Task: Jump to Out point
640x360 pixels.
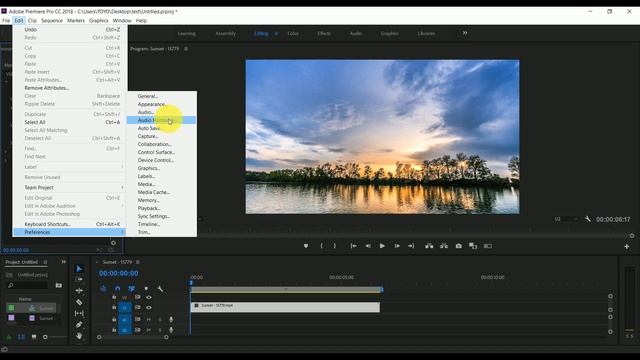Action: (411, 246)
